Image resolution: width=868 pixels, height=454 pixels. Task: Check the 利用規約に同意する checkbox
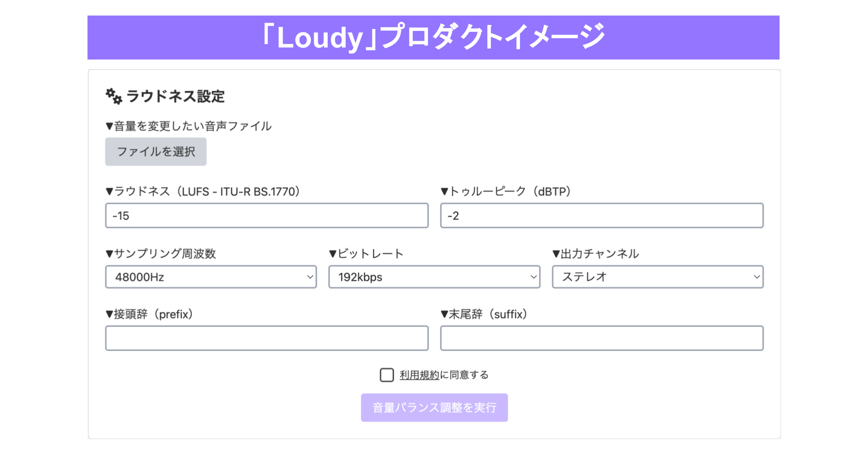coord(387,375)
